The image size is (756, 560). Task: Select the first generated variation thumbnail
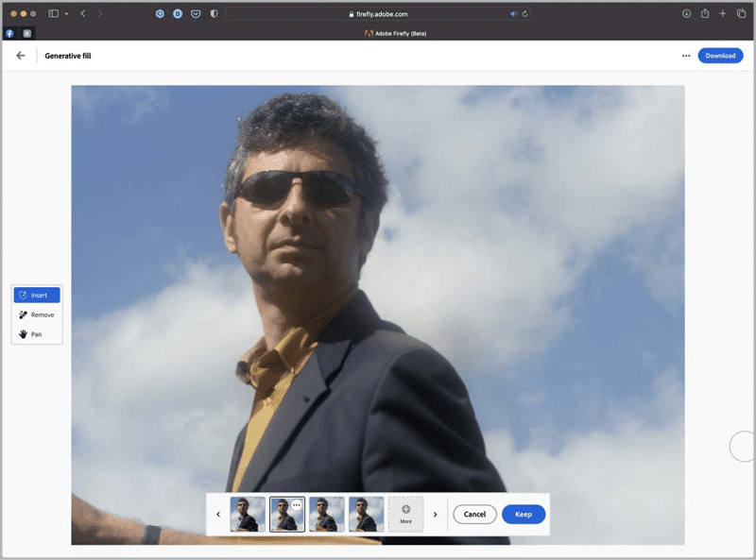[248, 515]
